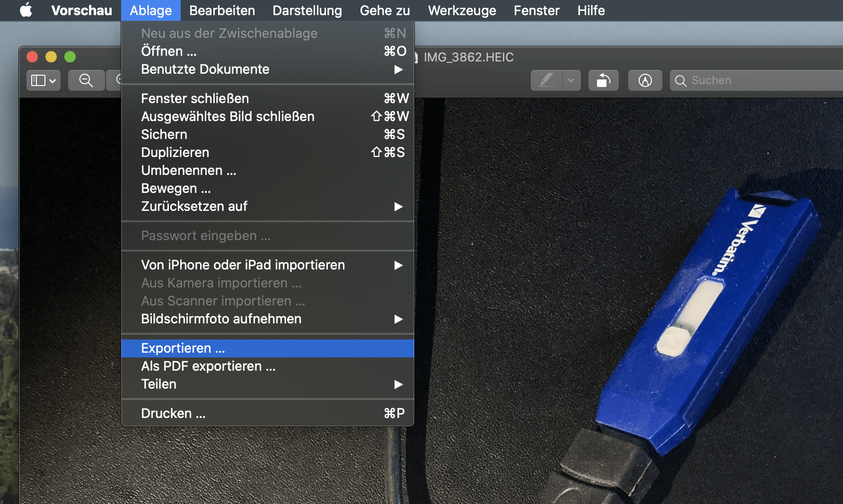Choose Drucken … menu entry

pos(268,413)
